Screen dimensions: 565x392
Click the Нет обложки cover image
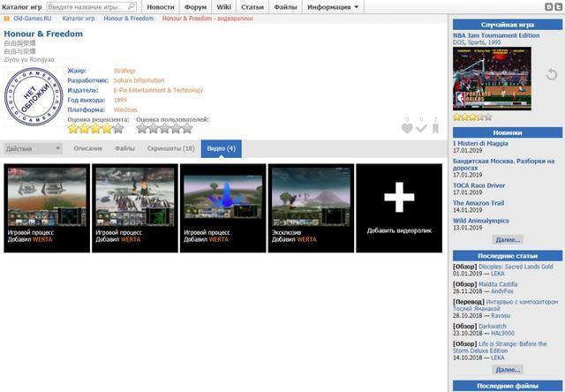tap(34, 97)
